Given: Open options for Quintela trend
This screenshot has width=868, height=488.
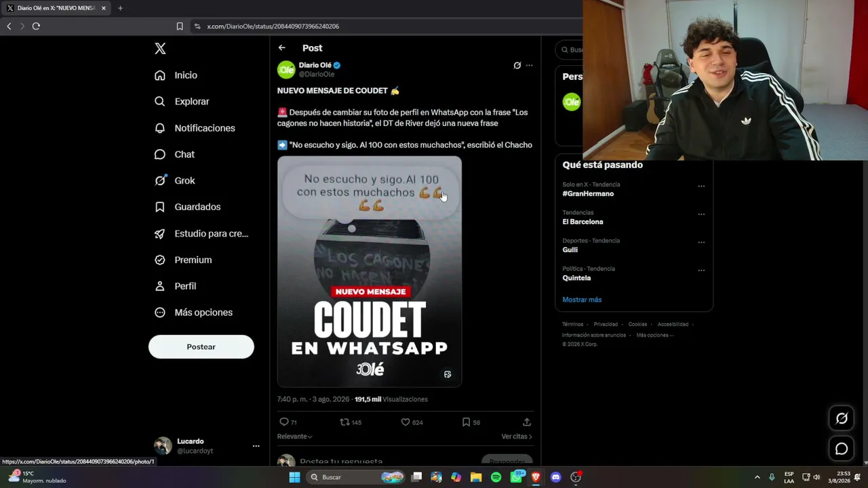Looking at the screenshot, I should 701,270.
